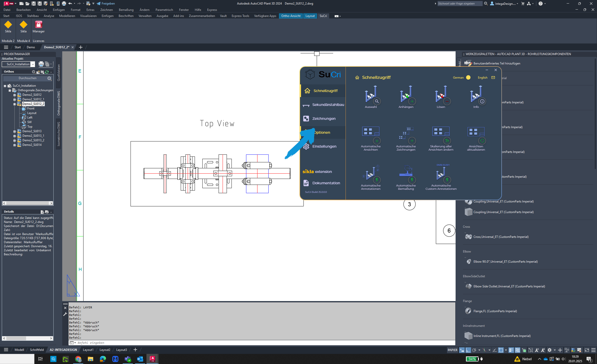The width and height of the screenshot is (597, 364).
Task: Expand the Demo2_SU014 tree node
Action: [x=14, y=145]
